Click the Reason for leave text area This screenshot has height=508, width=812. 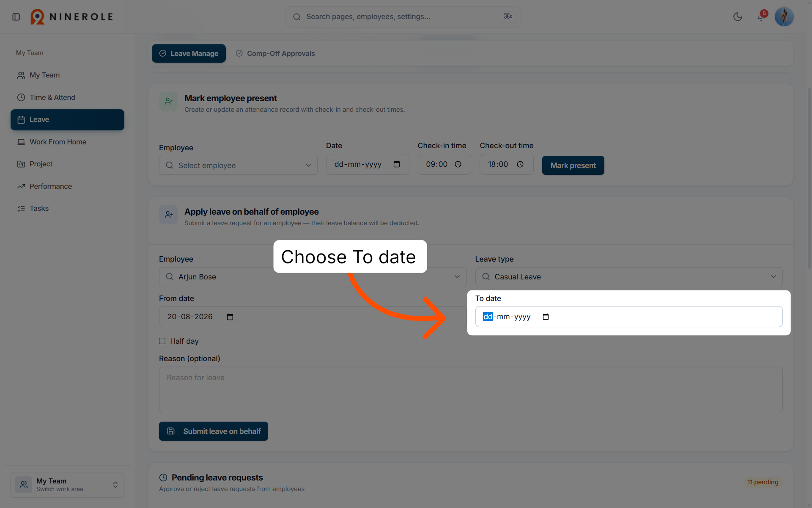[x=471, y=390]
